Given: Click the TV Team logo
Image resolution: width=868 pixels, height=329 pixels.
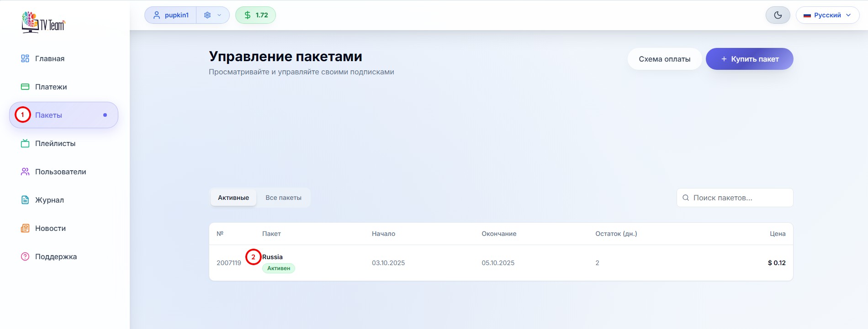Looking at the screenshot, I should [x=43, y=22].
